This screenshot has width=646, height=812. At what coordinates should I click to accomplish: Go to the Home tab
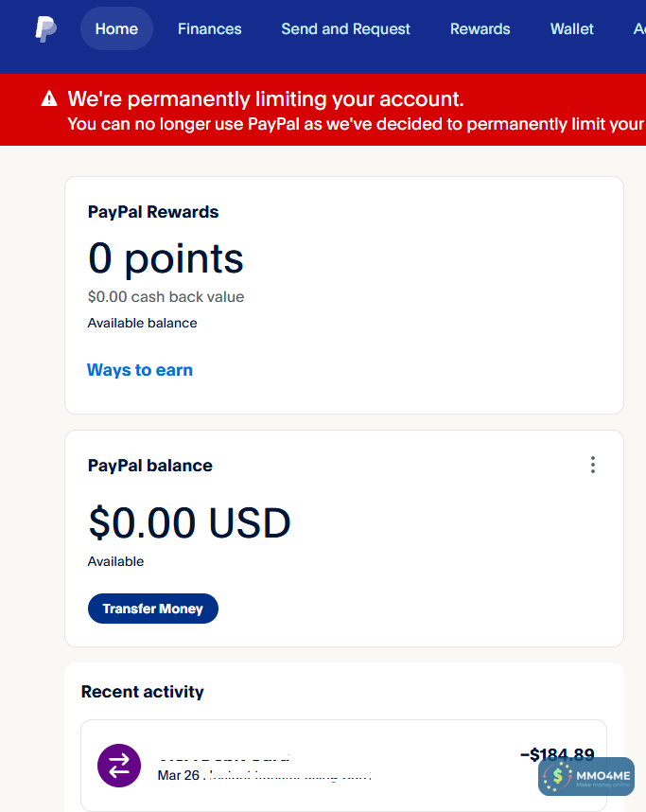coord(116,29)
